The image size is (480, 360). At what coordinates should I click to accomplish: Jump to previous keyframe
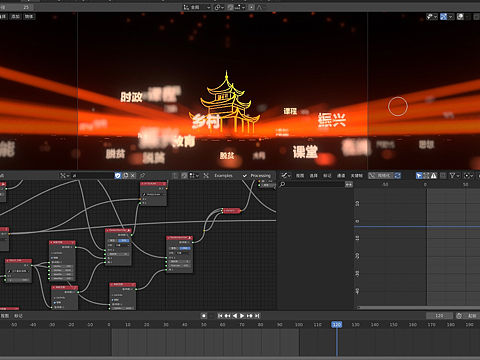pyautogui.click(x=227, y=316)
